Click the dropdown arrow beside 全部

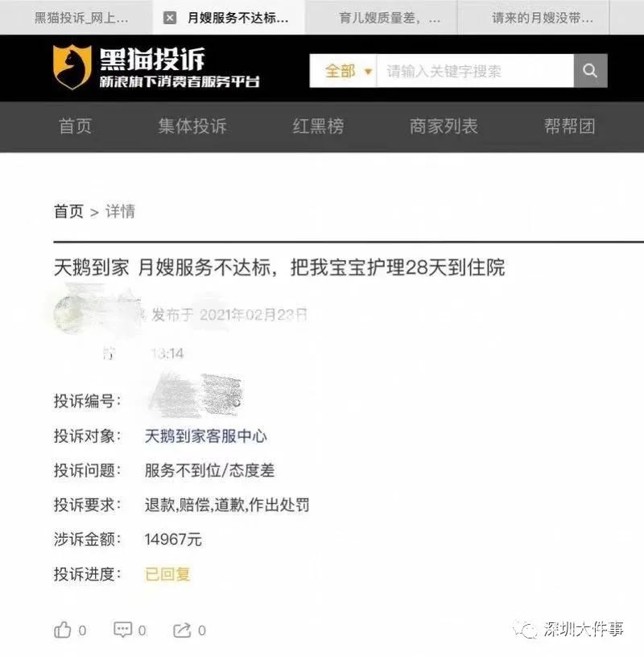[x=369, y=72]
